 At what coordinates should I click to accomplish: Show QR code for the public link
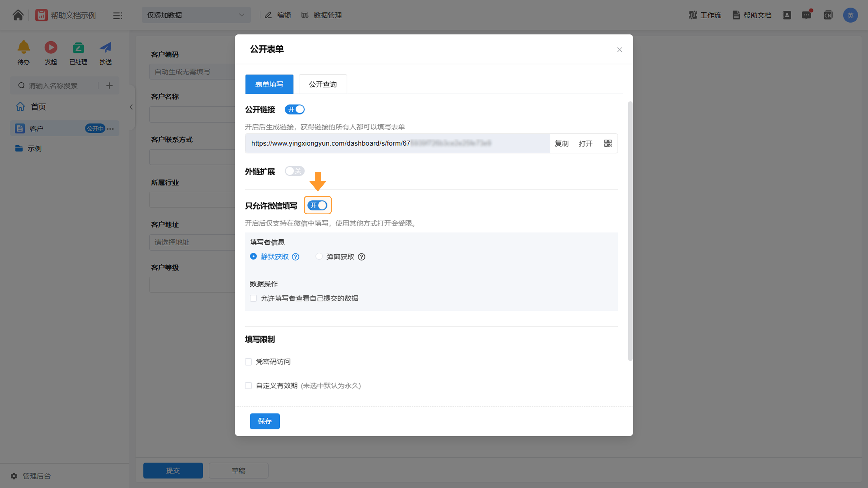(608, 144)
